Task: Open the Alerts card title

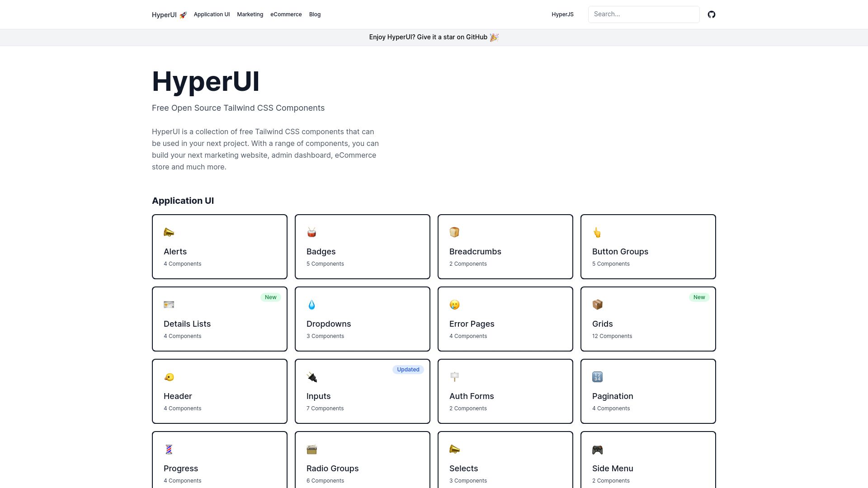Action: pos(175,252)
